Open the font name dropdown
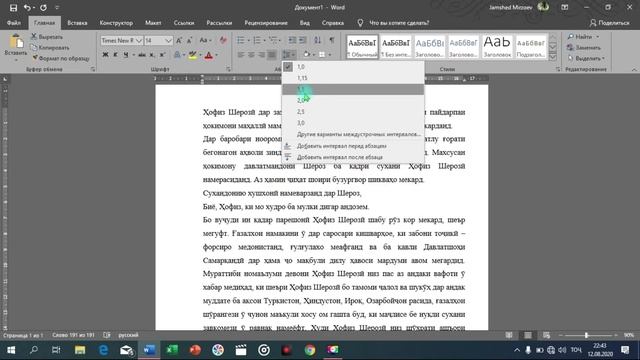 tap(139, 40)
